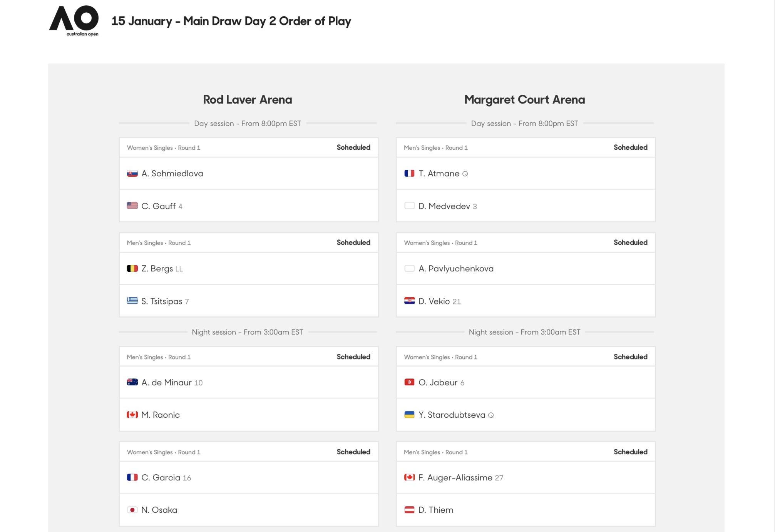
Task: Click Women's Singles Round 1 label above Schmiedlova
Action: coord(164,148)
